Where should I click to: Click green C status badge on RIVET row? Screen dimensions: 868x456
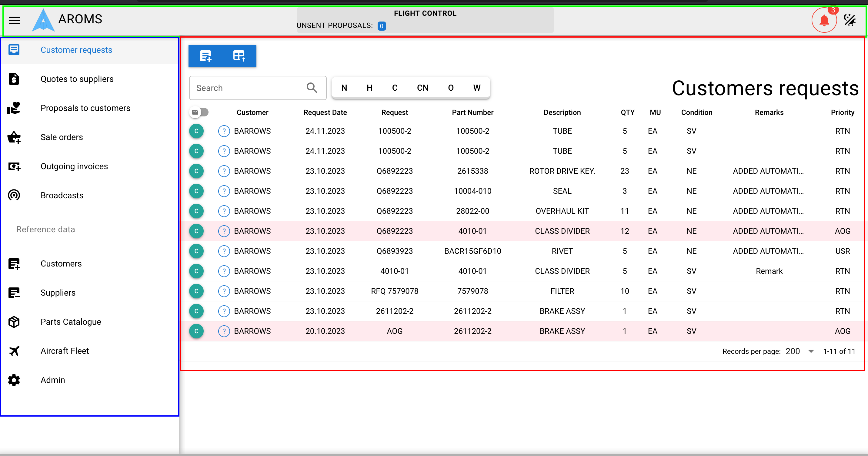[196, 251]
